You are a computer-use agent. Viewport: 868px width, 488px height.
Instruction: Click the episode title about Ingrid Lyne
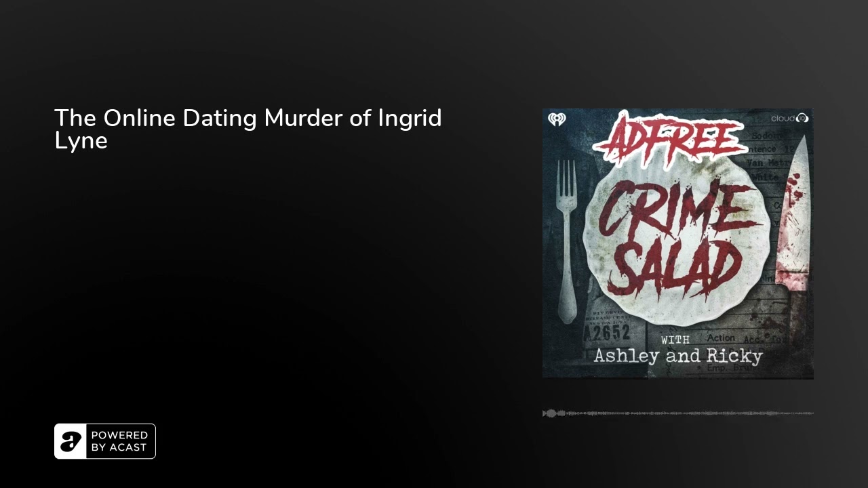coord(248,129)
